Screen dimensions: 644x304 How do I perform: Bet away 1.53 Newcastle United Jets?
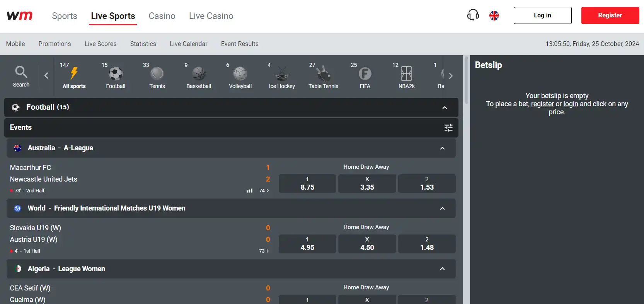tap(427, 183)
